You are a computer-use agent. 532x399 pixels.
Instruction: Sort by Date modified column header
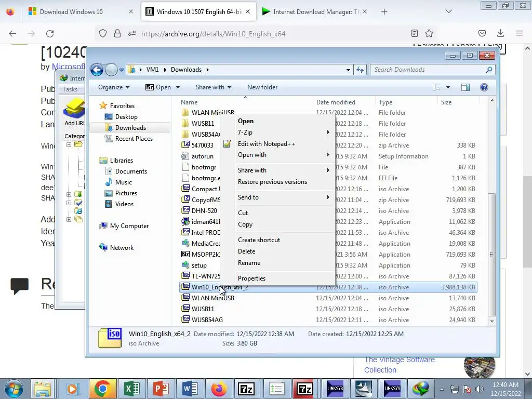point(336,102)
